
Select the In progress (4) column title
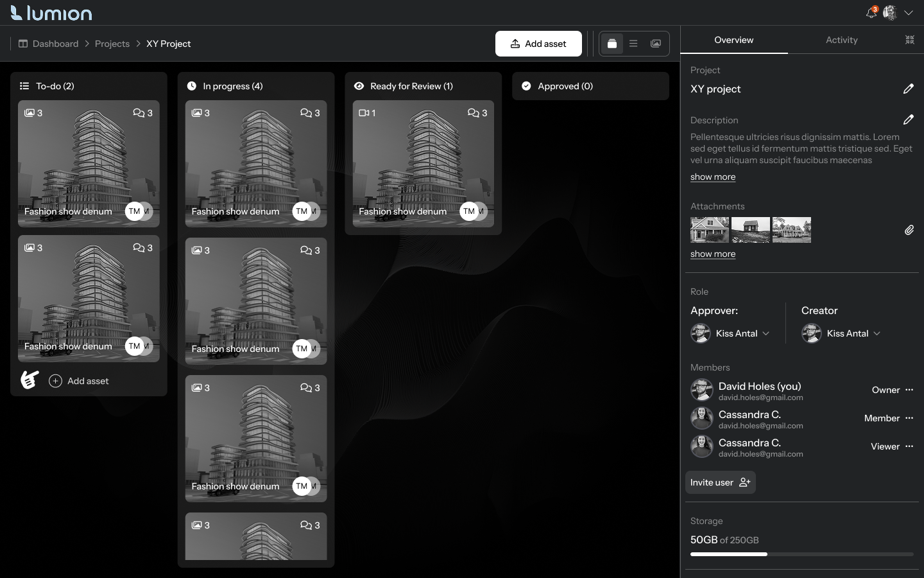pos(233,86)
